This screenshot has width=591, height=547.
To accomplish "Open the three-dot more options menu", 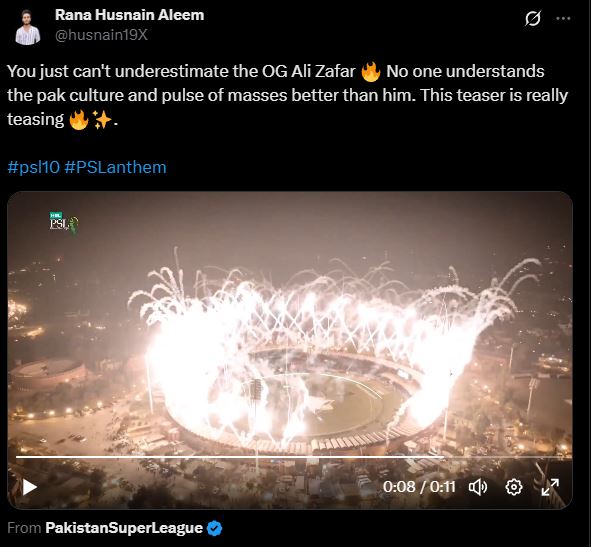I will pyautogui.click(x=563, y=18).
